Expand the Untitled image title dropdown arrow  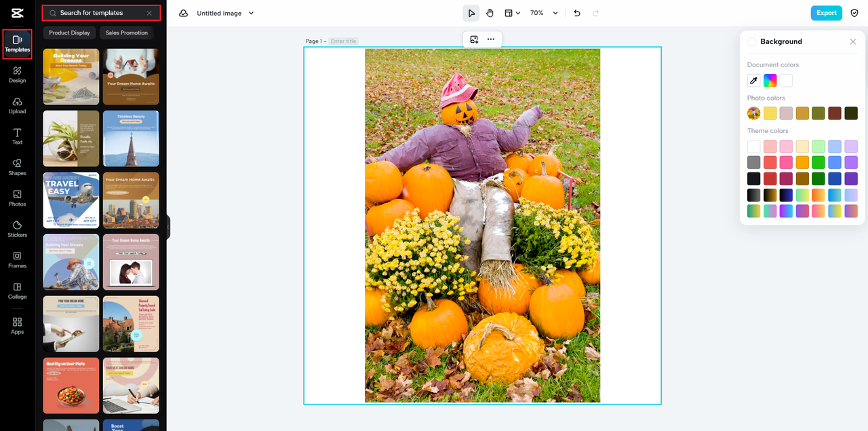[252, 13]
